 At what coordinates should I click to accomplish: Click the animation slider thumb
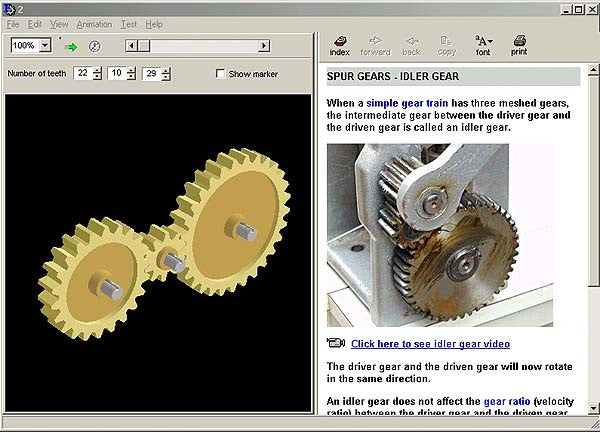click(144, 46)
